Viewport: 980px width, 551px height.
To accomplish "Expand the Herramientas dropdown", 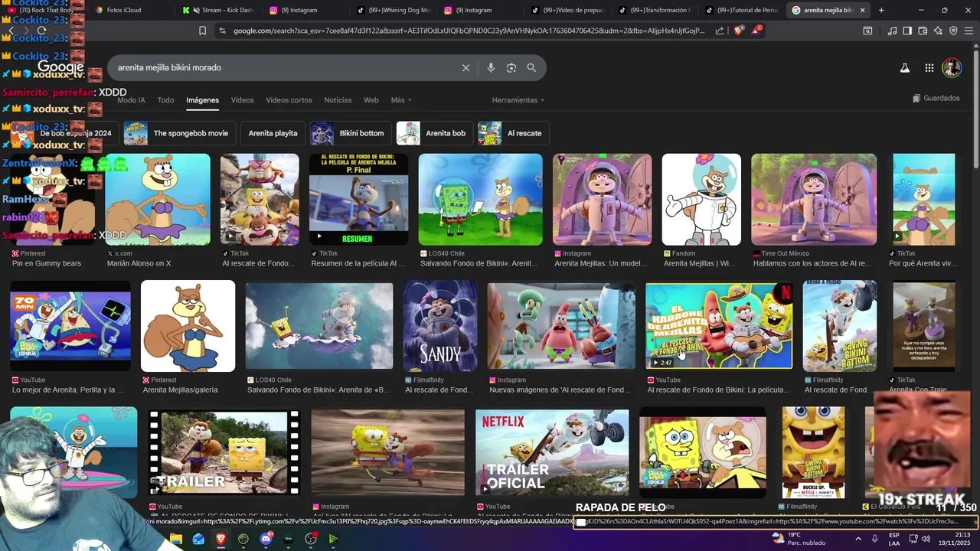I will coord(518,100).
